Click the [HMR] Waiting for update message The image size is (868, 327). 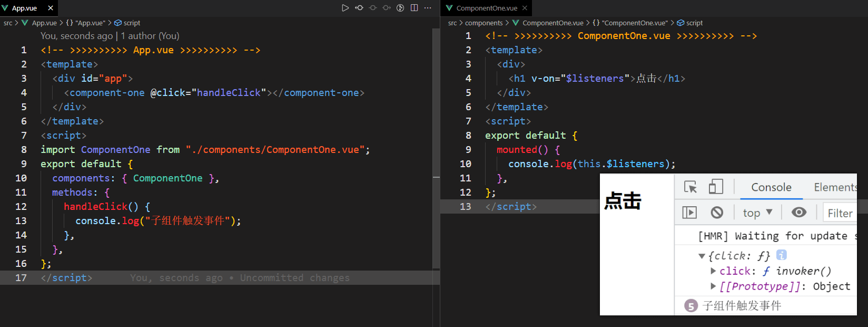tap(777, 236)
